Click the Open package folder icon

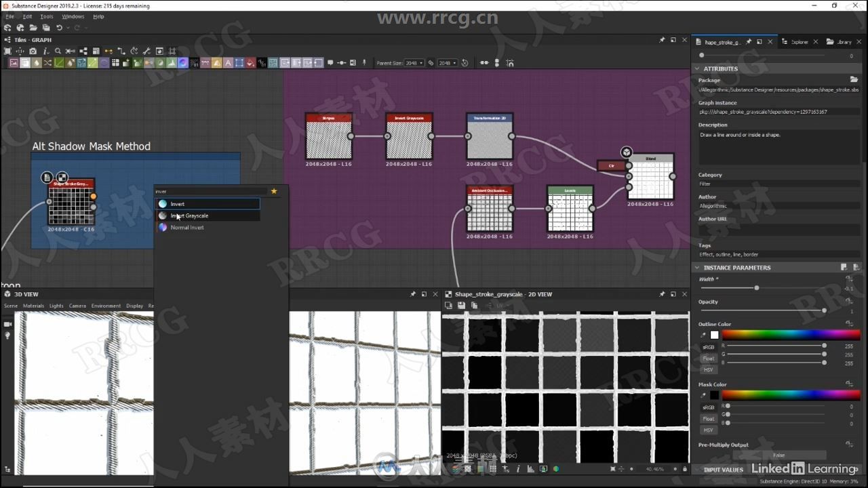33,28
